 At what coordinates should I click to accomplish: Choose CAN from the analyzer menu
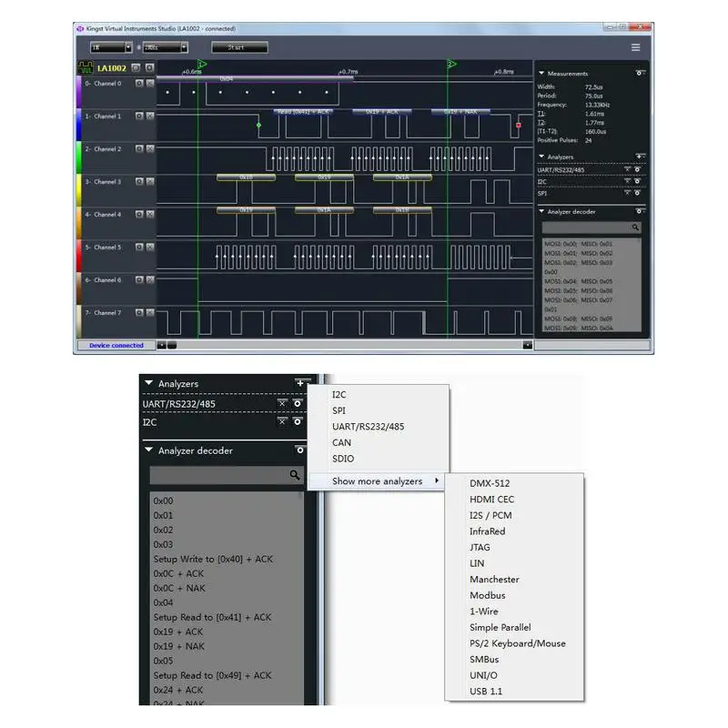342,442
